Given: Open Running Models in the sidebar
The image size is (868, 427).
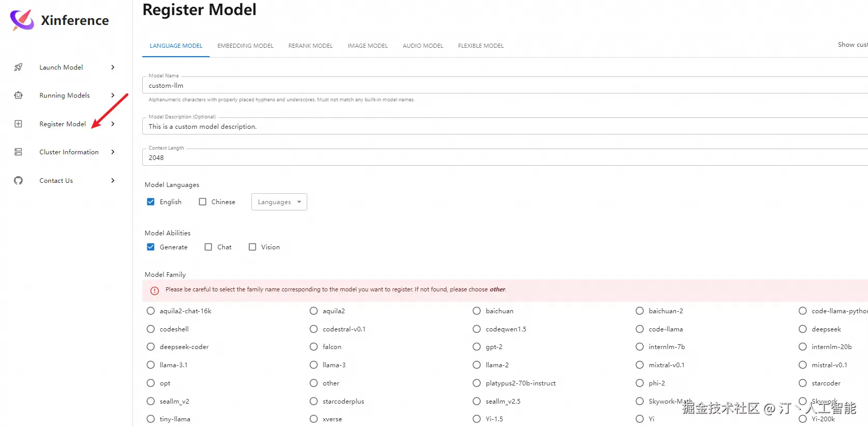Looking at the screenshot, I should click(64, 95).
